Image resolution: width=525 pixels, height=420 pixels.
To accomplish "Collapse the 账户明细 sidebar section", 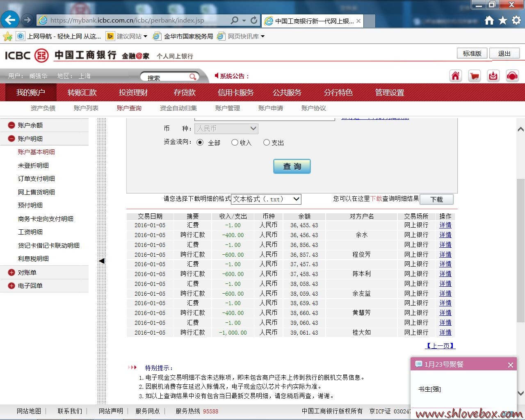I will click(x=11, y=139).
